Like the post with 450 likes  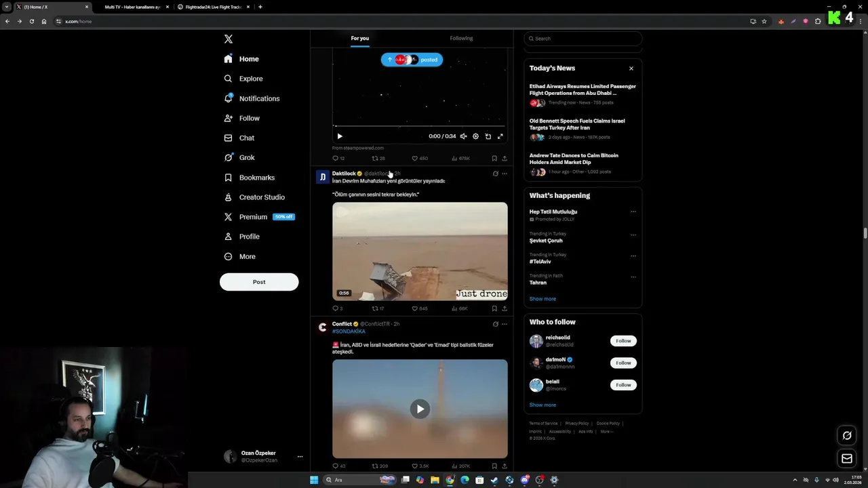[420, 159]
